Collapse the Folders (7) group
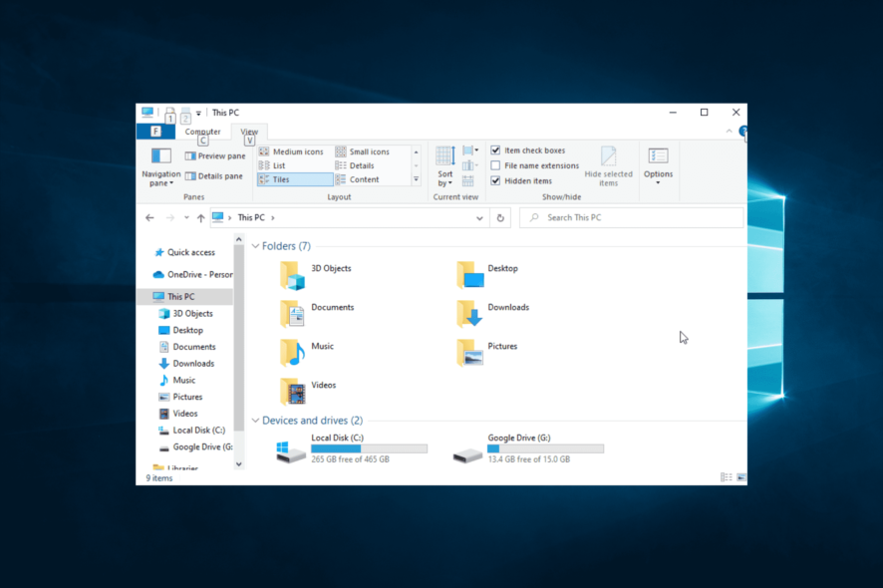Screen dimensions: 883x588 coord(256,246)
